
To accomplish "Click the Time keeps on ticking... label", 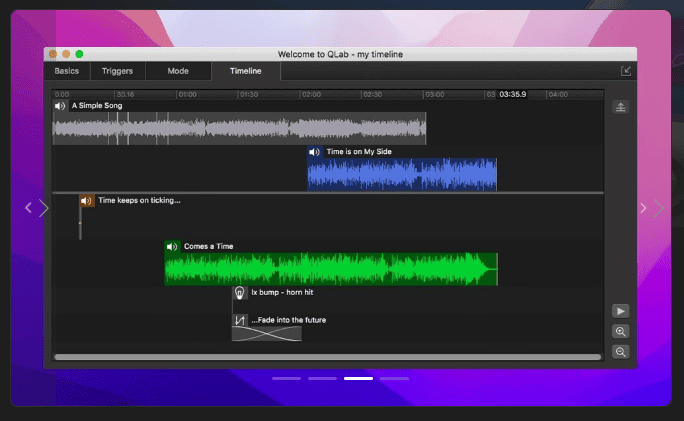I will 139,201.
